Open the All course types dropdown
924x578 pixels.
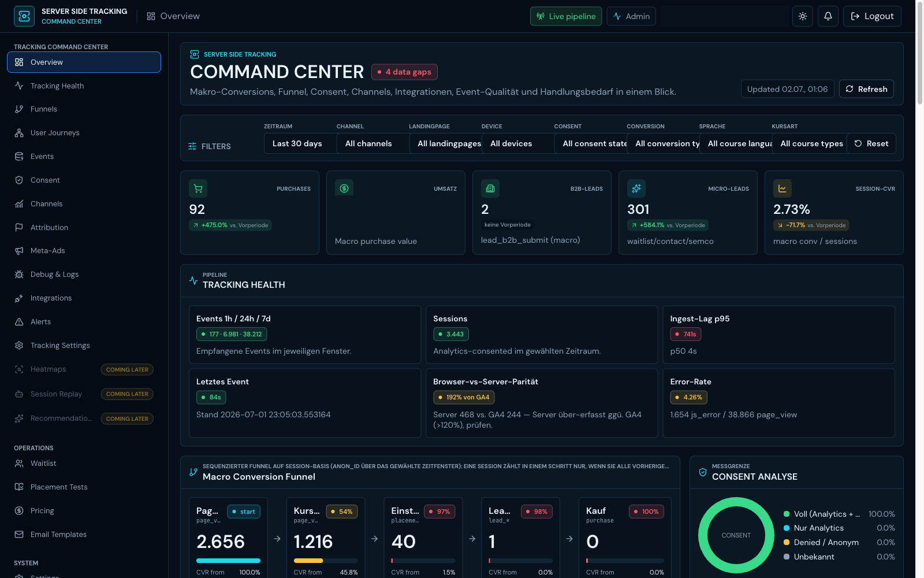coord(808,143)
